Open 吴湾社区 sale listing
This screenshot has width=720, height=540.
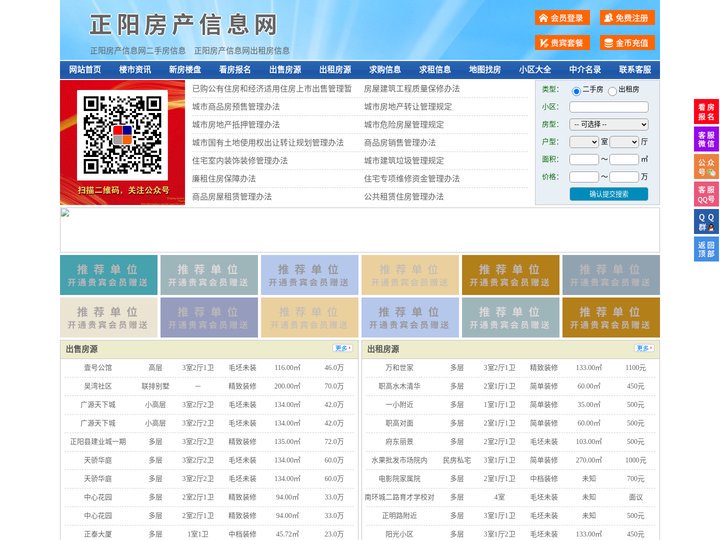click(x=98, y=386)
